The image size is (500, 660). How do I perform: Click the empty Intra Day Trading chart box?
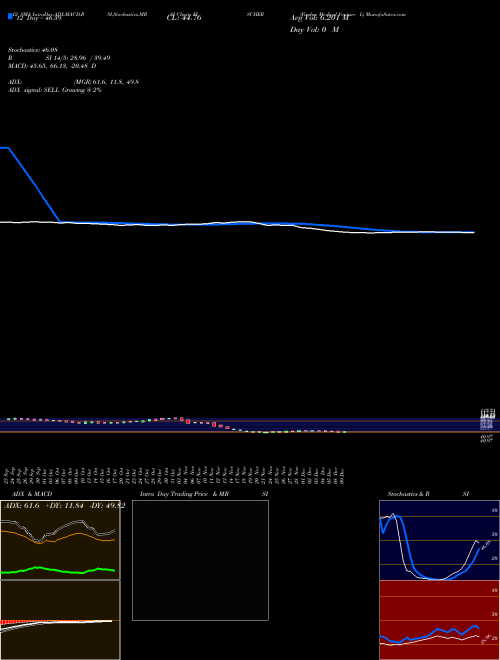pos(200,560)
